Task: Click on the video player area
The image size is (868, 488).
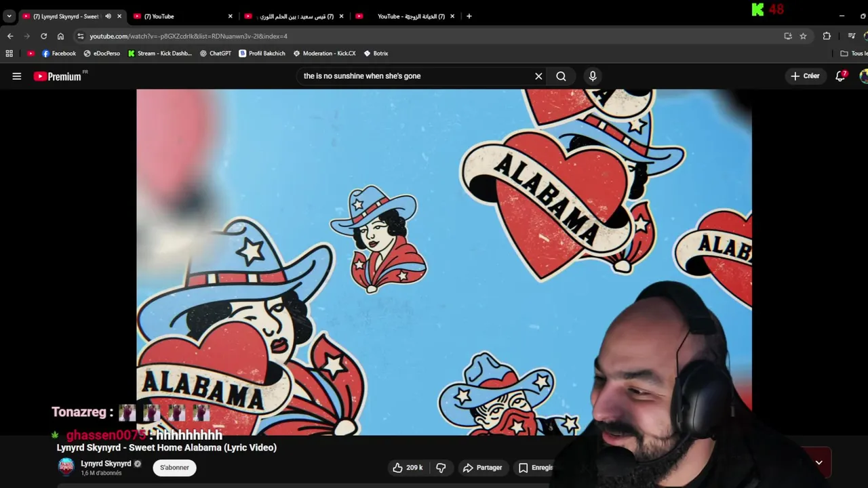Action: tap(443, 262)
